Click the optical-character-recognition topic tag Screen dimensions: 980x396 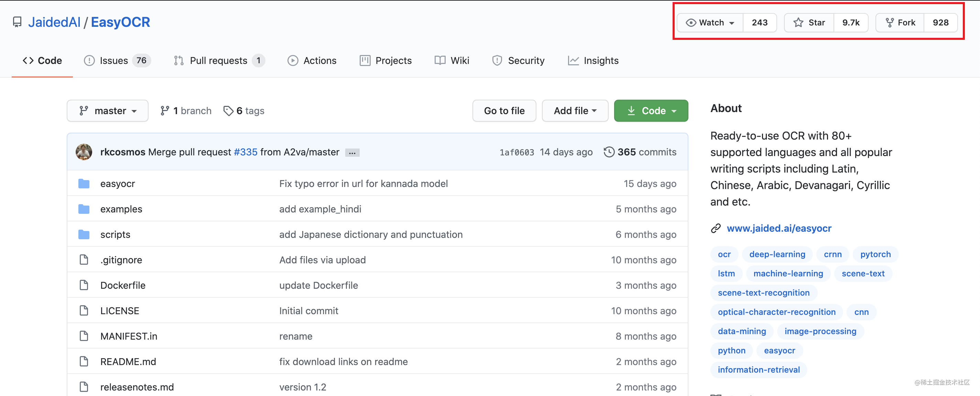point(776,312)
